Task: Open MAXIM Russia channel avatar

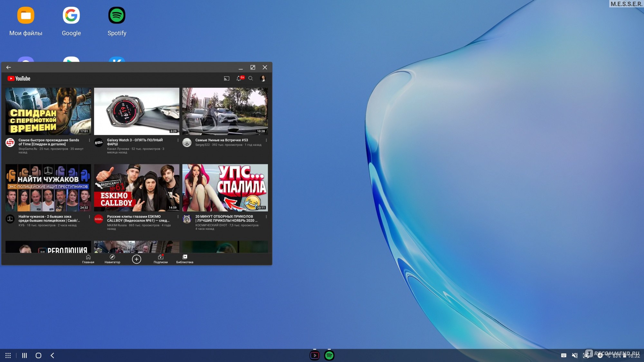Action: pyautogui.click(x=99, y=219)
